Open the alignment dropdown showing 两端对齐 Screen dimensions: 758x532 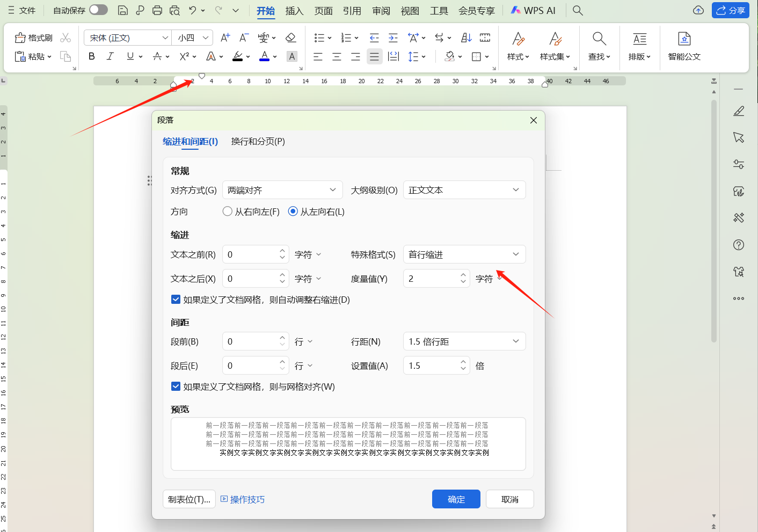(282, 190)
